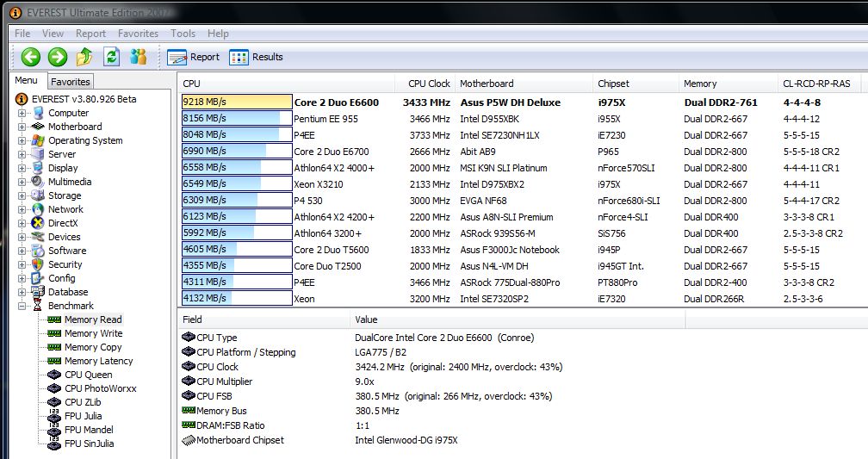Open the Report toolbar button
The height and width of the screenshot is (459, 868).
click(x=193, y=57)
